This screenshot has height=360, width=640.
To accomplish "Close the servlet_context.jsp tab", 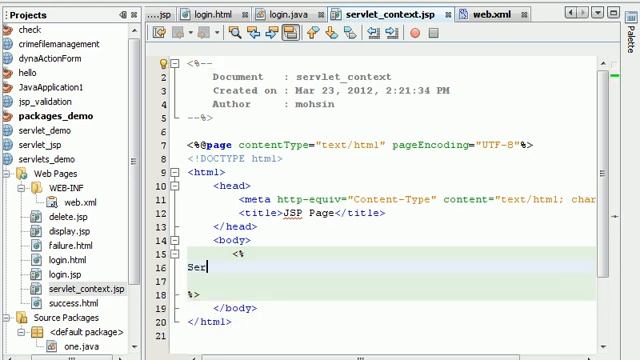I will [448, 15].
